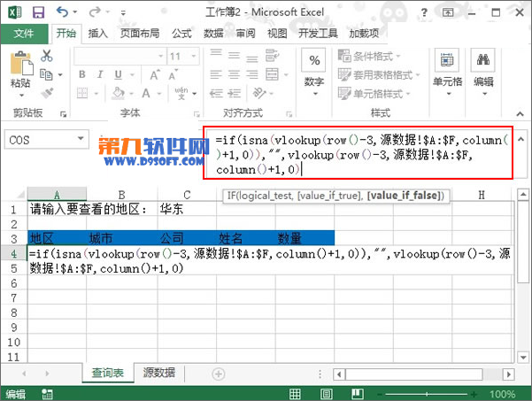Open 条件格式 conditional formatting menu
The height and width of the screenshot is (401, 532).
point(369,56)
